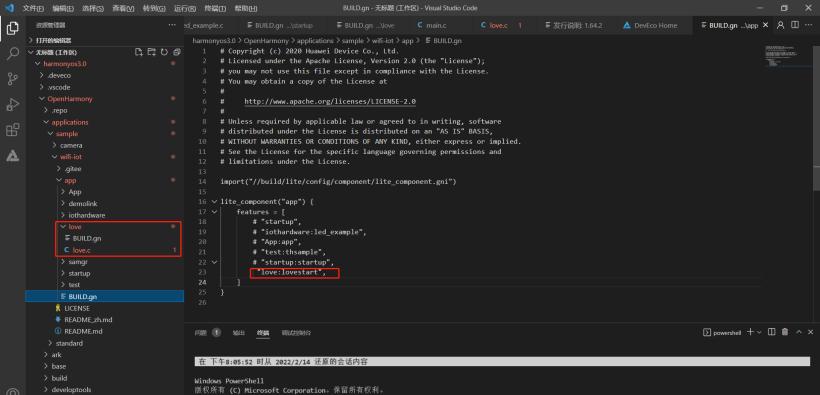Open the Edit menu

tap(64, 8)
